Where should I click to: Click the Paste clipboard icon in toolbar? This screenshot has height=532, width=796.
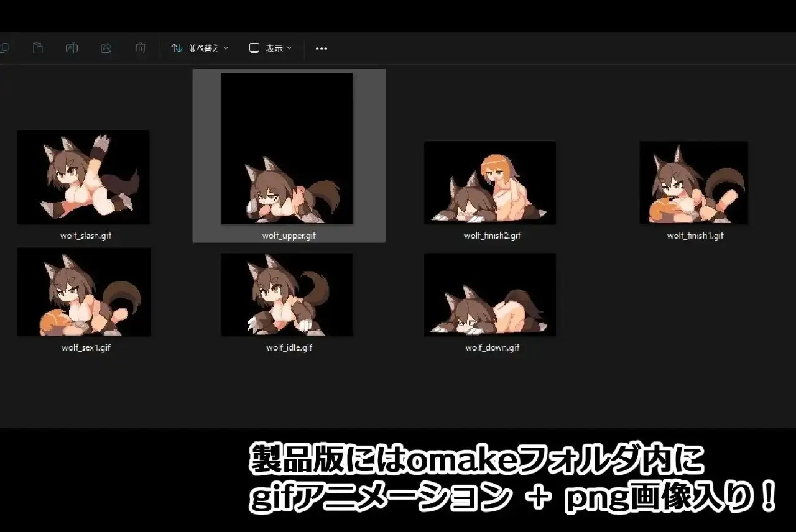(x=38, y=48)
